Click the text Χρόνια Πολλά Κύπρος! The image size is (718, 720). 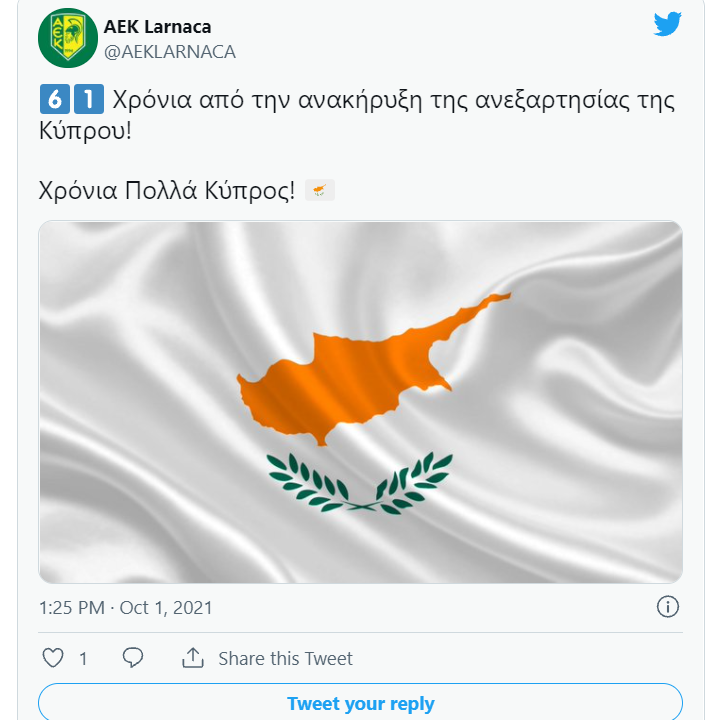pyautogui.click(x=166, y=190)
